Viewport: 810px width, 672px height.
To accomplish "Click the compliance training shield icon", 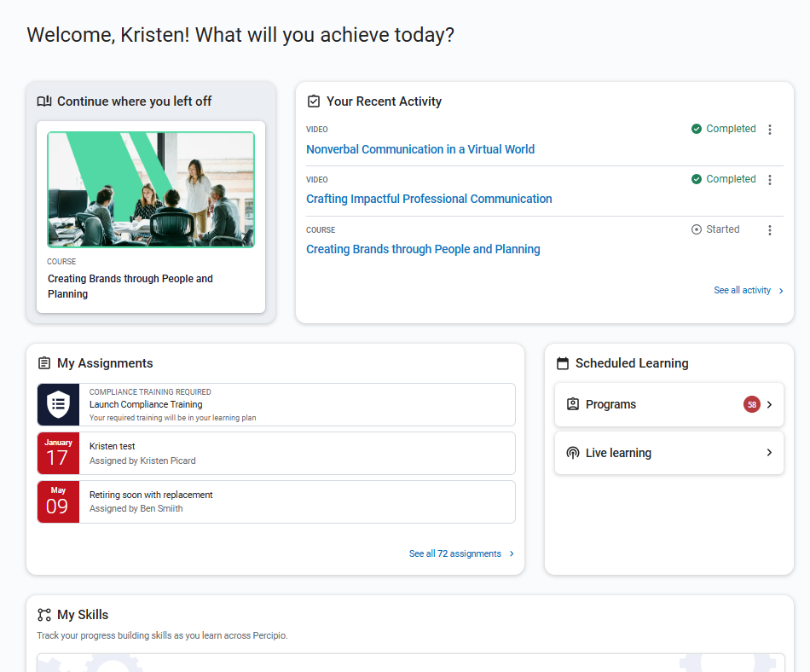I will click(58, 404).
